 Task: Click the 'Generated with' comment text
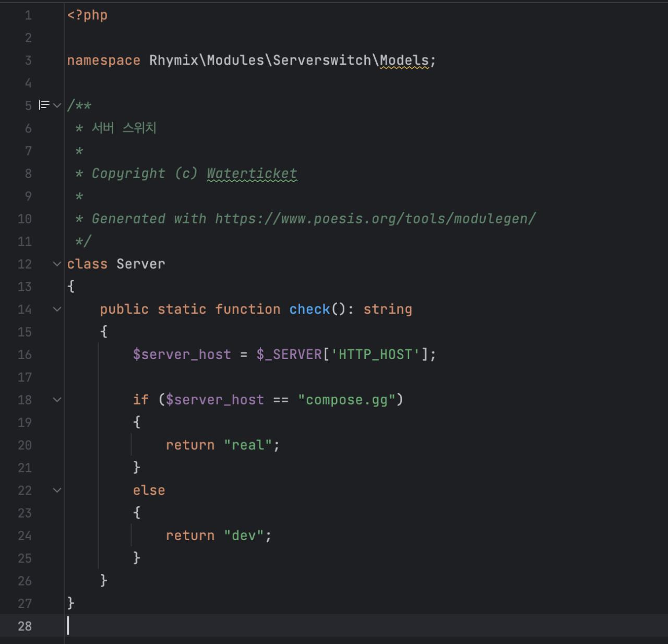149,219
